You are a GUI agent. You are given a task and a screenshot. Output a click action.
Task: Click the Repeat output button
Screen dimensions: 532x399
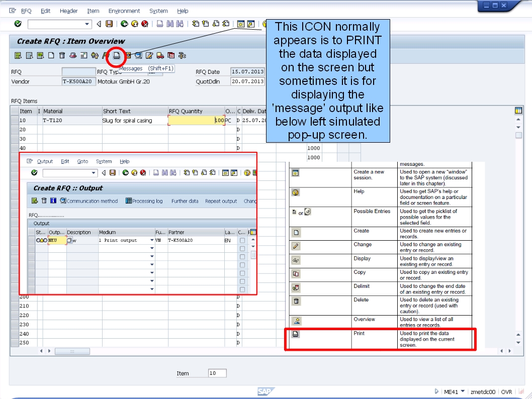click(x=221, y=201)
